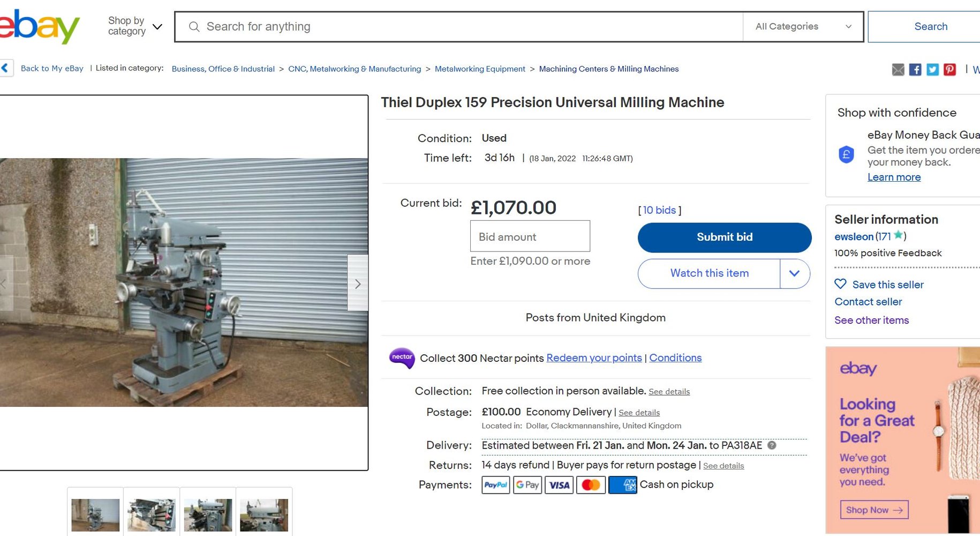
Task: Click the Bid amount field
Action: [x=530, y=236]
